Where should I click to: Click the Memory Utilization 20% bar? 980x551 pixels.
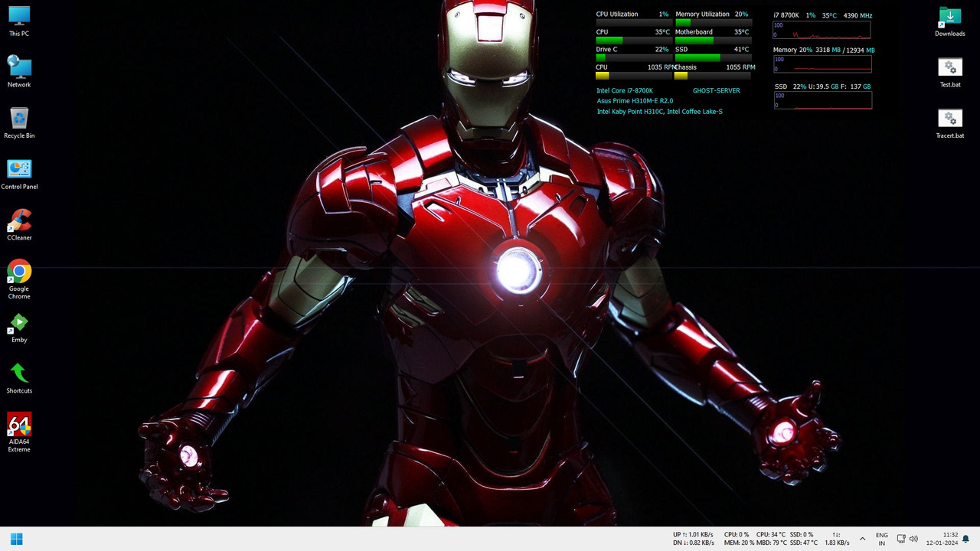point(713,21)
